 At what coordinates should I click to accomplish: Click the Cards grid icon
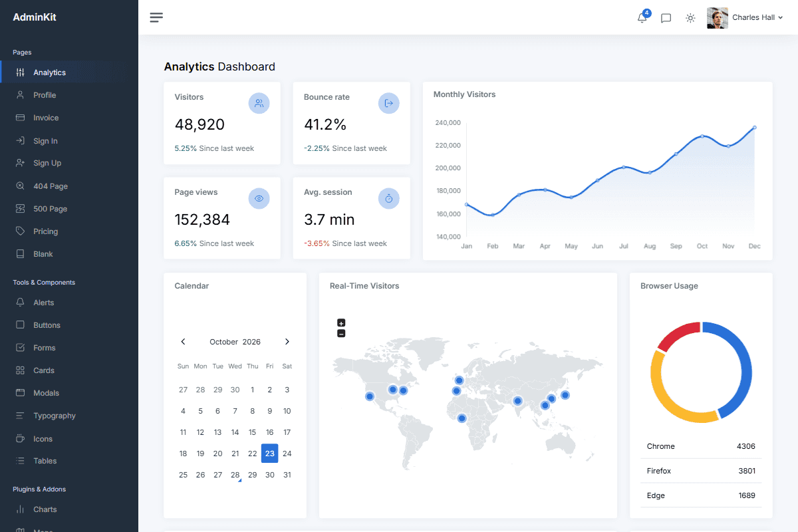(20, 370)
